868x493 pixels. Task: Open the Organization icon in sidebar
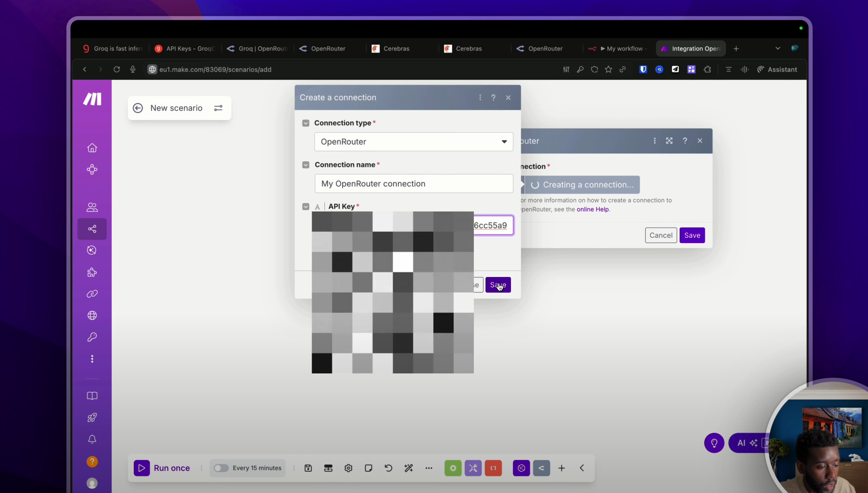coord(92,170)
